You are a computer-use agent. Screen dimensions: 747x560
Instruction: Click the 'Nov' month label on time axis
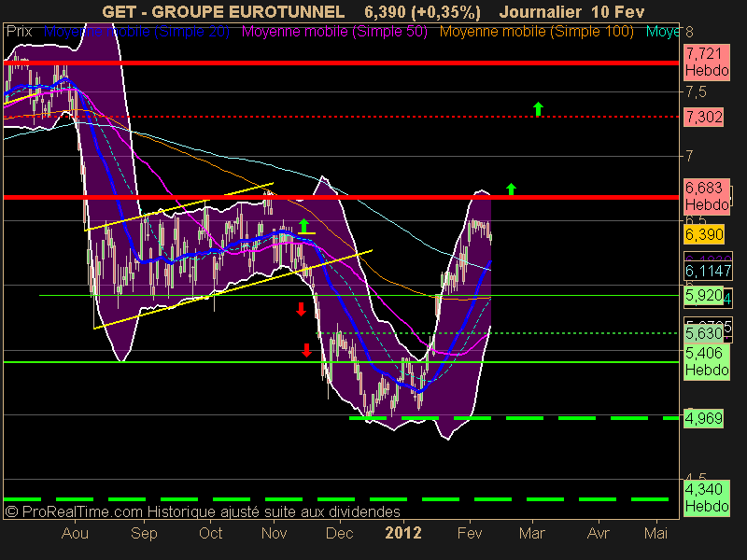pyautogui.click(x=274, y=533)
